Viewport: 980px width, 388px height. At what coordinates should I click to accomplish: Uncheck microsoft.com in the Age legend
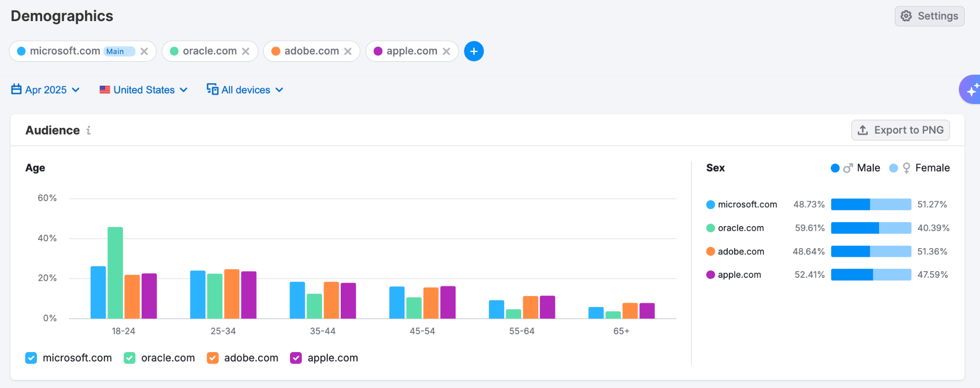tap(31, 358)
